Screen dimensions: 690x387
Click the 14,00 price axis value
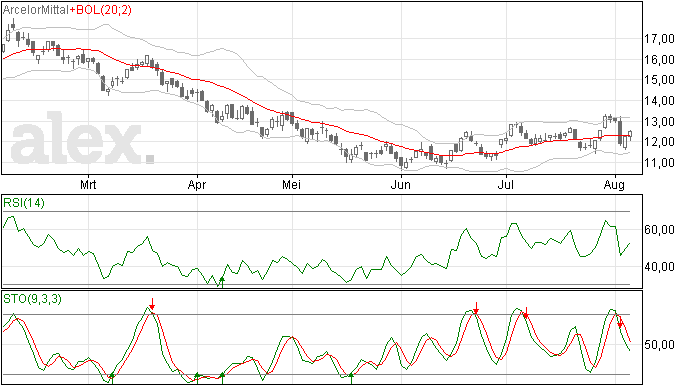pos(660,101)
